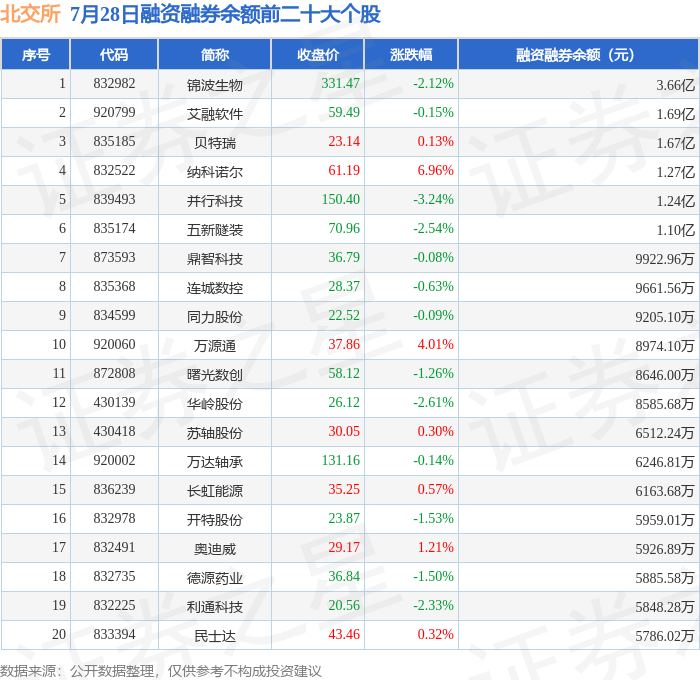Select stock name 曙光数创
This screenshot has width=700, height=680.
coord(215,375)
